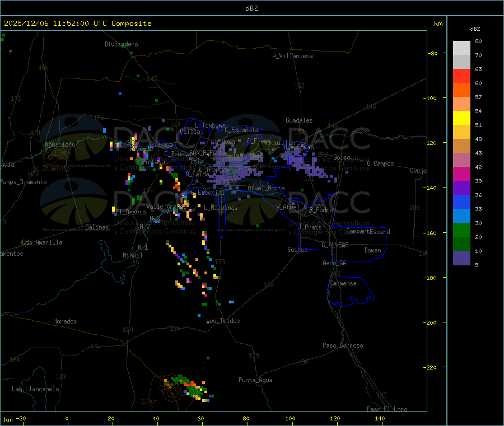This screenshot has height=426, width=504.
Task: Click the 80 dBZ white color swatch
Action: pyautogui.click(x=461, y=48)
